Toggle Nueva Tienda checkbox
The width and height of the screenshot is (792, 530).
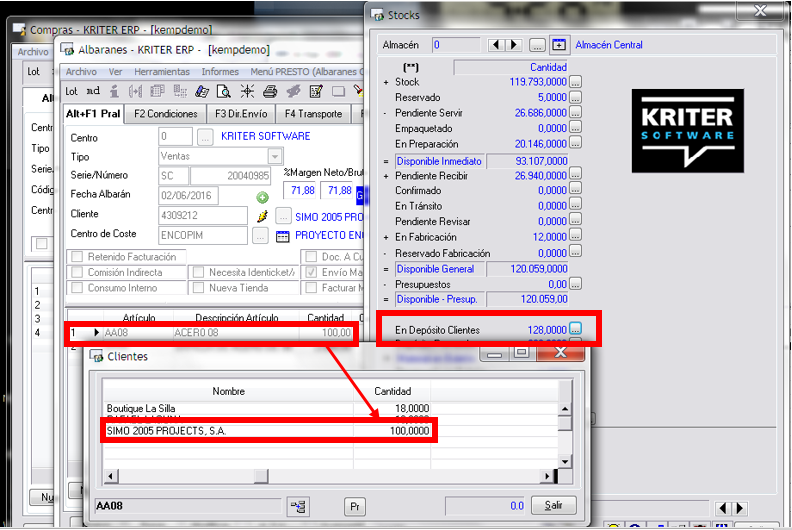199,287
